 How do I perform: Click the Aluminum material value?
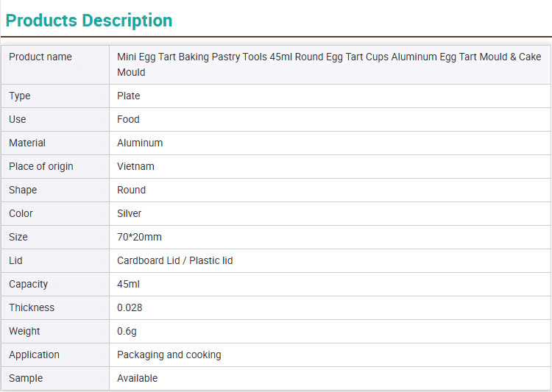click(140, 143)
